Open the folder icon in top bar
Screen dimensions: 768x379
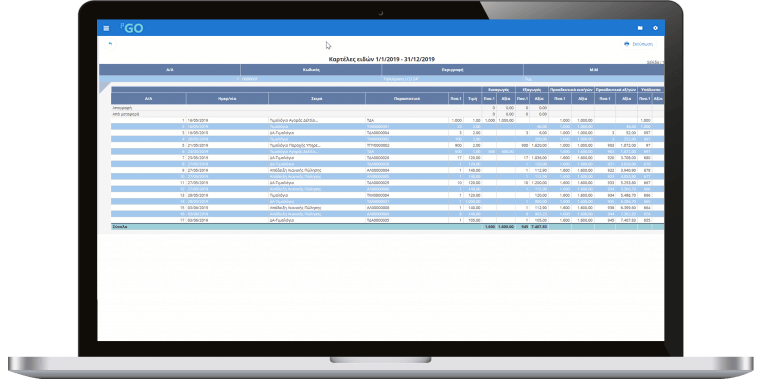click(640, 28)
